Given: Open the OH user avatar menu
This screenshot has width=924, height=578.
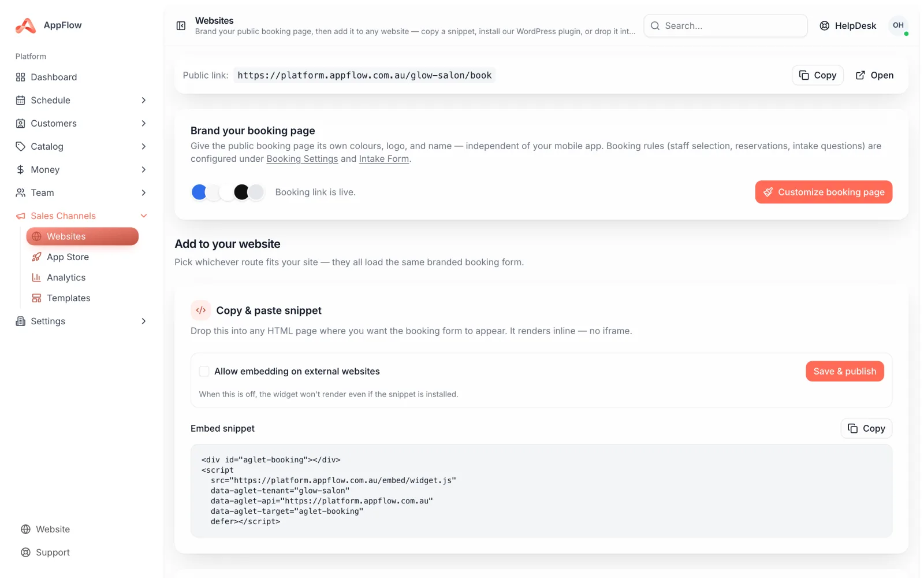Looking at the screenshot, I should point(898,25).
